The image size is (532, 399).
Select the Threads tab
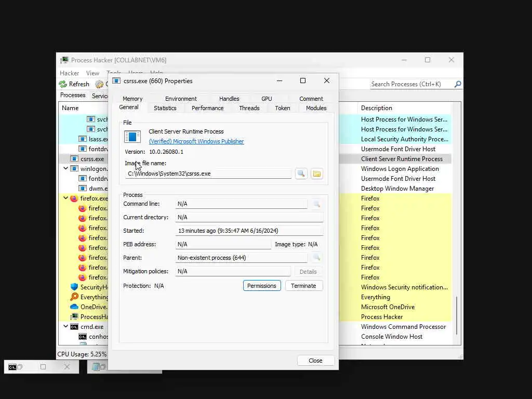point(249,108)
